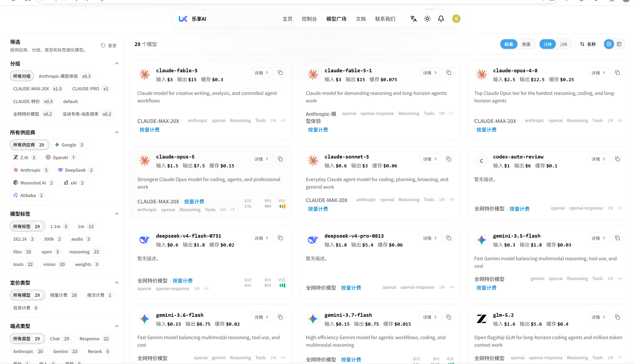Filter by Anthropic-模型体验 group
The width and height of the screenshot is (635, 364).
tap(66, 76)
